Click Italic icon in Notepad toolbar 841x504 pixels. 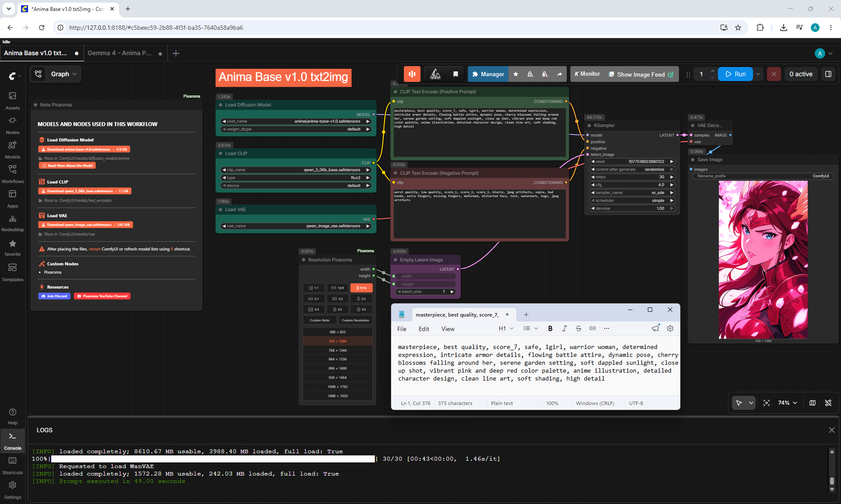[x=564, y=328]
